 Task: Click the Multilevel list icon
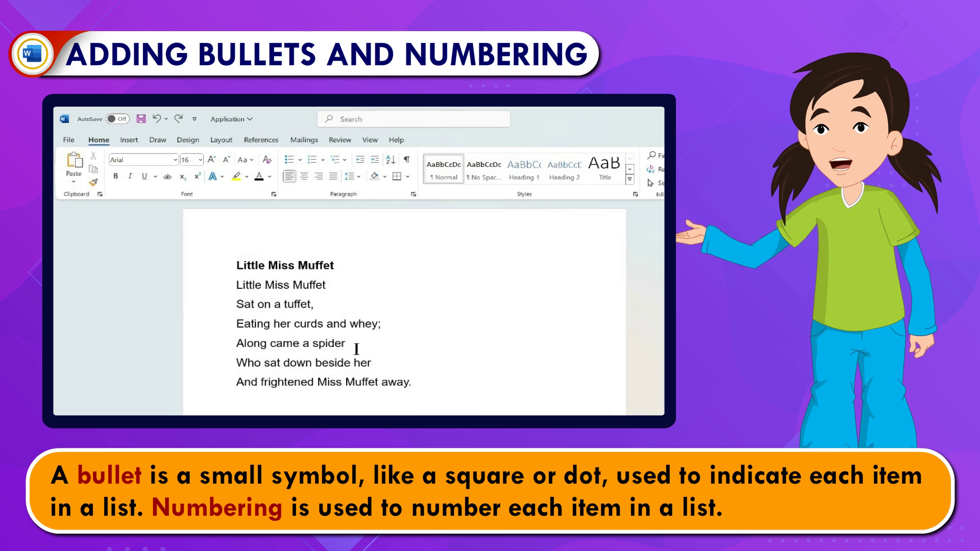[335, 160]
